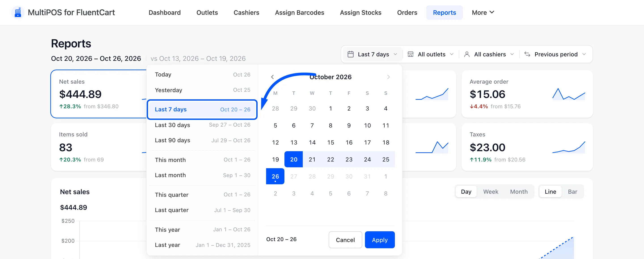Open the Previous period comparison dropdown

tap(555, 54)
